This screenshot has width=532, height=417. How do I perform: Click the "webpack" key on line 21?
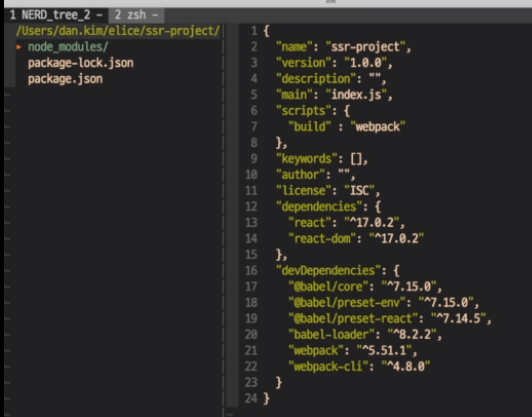coord(316,350)
